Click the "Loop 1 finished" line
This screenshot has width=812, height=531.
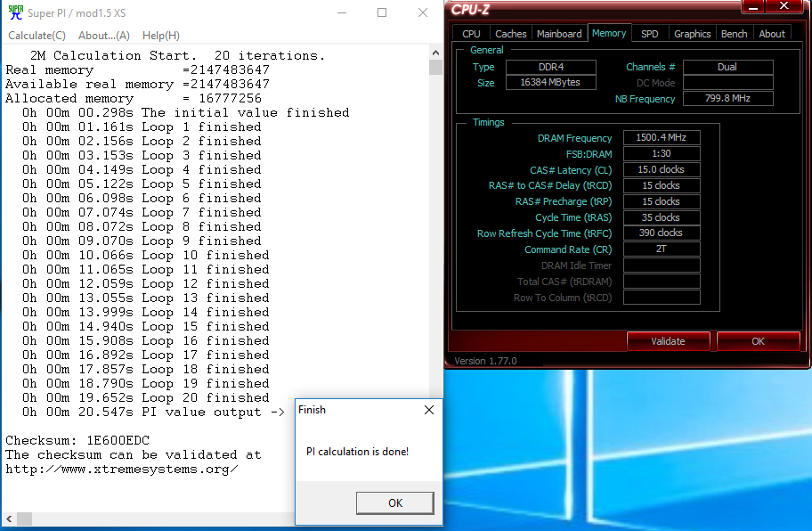coord(142,127)
